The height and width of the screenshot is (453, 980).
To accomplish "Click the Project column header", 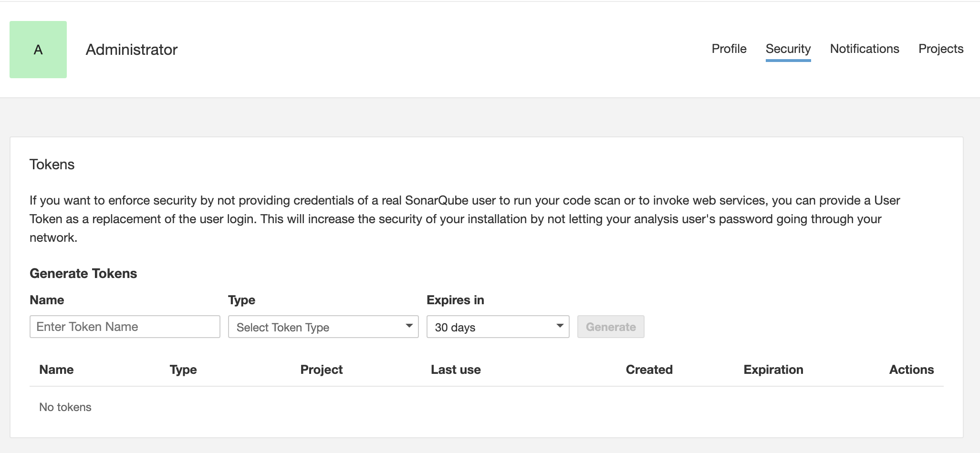I will (x=321, y=370).
